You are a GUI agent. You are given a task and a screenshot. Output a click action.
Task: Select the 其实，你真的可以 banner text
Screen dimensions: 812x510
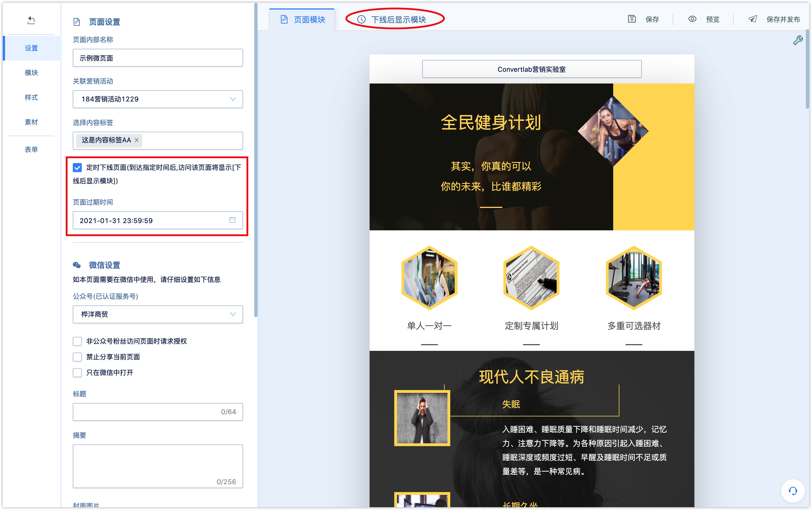pos(491,166)
